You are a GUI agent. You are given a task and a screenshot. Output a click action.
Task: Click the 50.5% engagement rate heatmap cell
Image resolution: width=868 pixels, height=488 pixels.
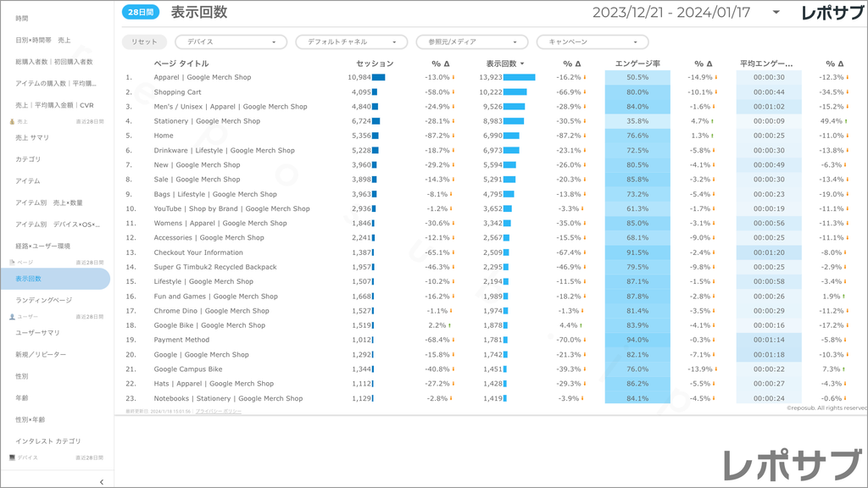(x=637, y=77)
